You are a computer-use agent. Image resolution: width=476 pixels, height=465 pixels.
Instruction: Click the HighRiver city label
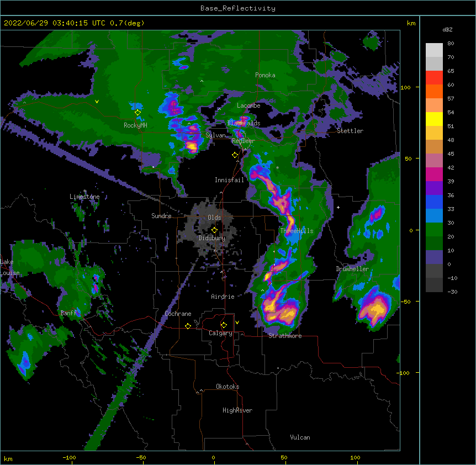[237, 410]
